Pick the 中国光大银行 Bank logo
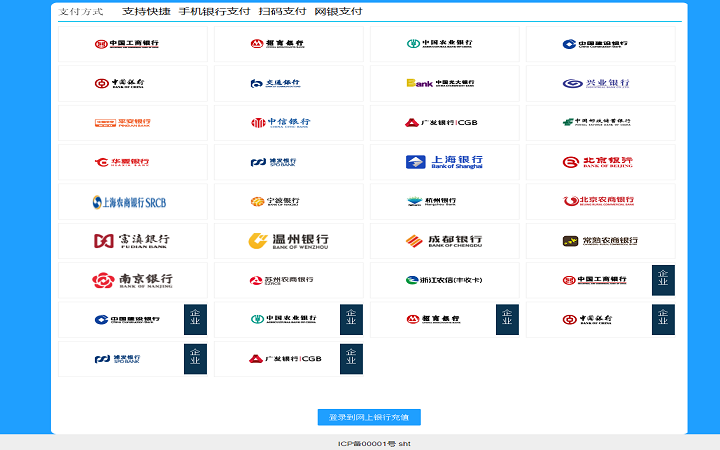This screenshot has height=450, width=720. tap(444, 84)
